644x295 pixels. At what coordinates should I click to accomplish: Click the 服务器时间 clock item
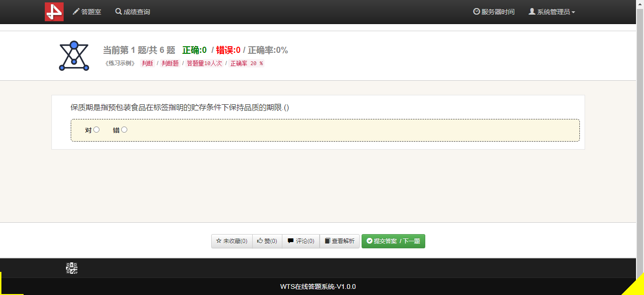(x=494, y=12)
